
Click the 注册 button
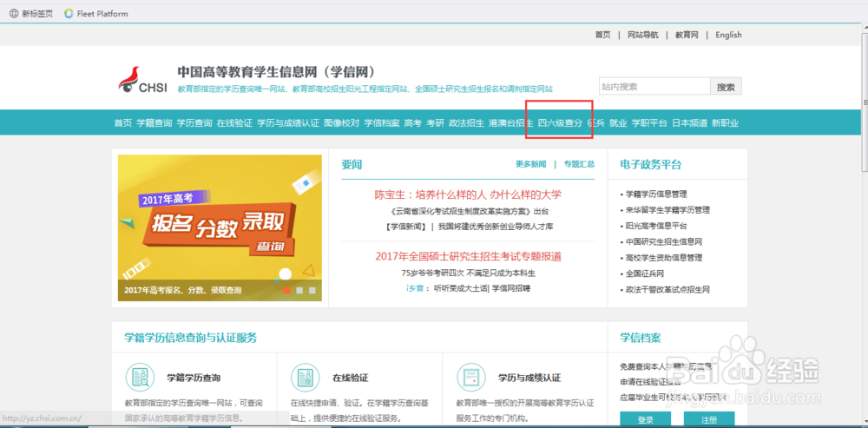[x=709, y=419]
